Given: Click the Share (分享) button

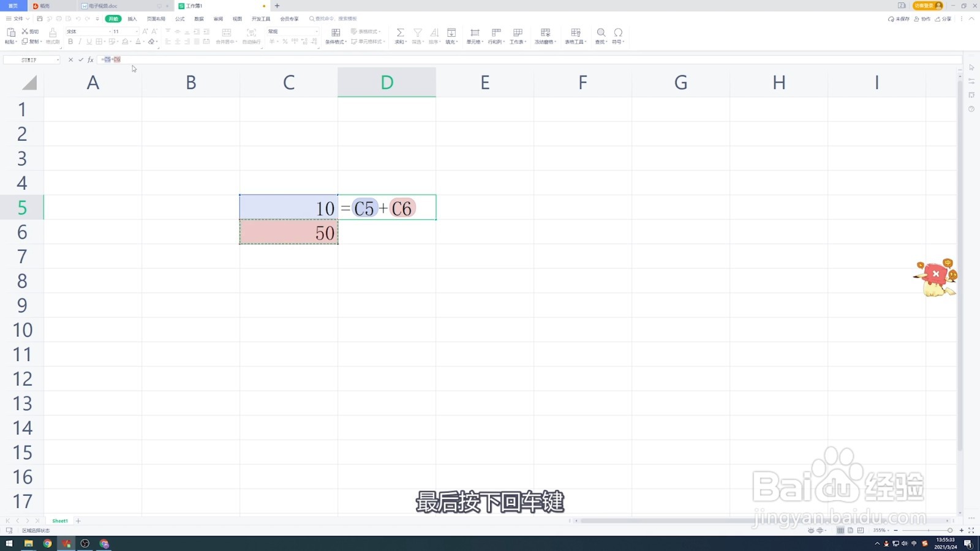Looking at the screenshot, I should point(943,19).
